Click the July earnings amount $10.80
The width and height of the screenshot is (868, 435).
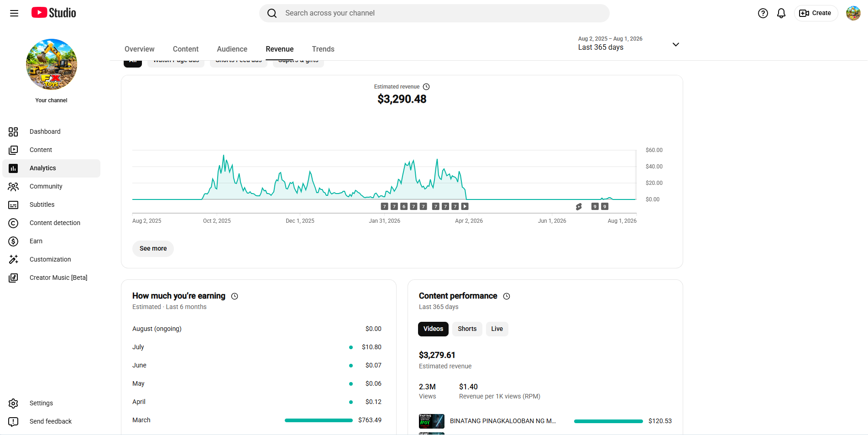click(x=371, y=347)
